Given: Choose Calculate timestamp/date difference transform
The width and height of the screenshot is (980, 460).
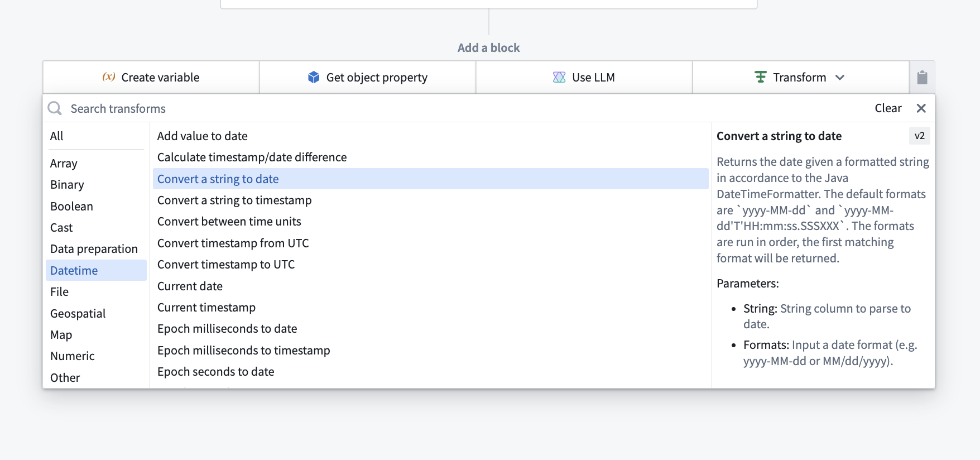Looking at the screenshot, I should click(x=430, y=157).
